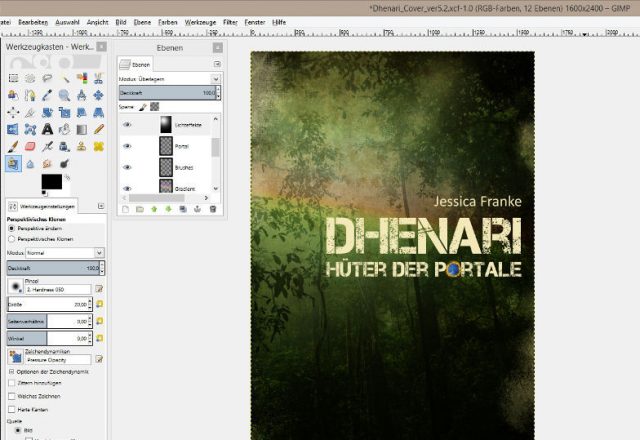Screen dimensions: 640x440
Task: Open the Ebene menu
Action: pyautogui.click(x=142, y=22)
